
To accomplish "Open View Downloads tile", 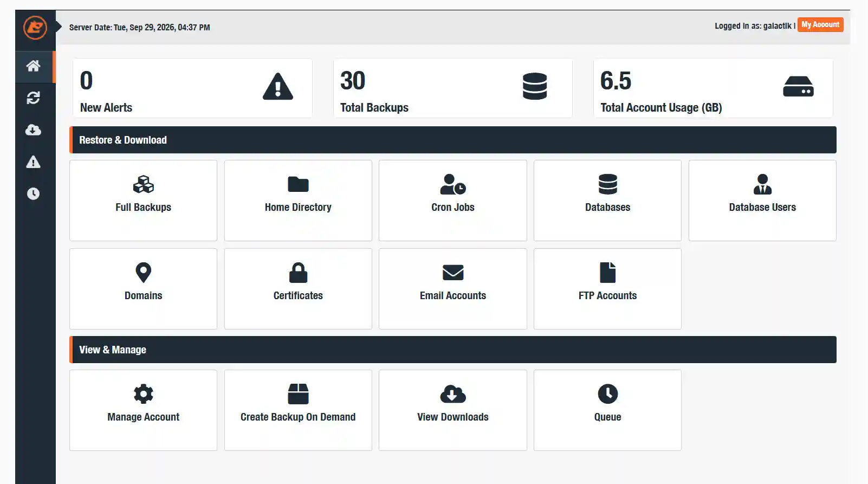I will 453,410.
